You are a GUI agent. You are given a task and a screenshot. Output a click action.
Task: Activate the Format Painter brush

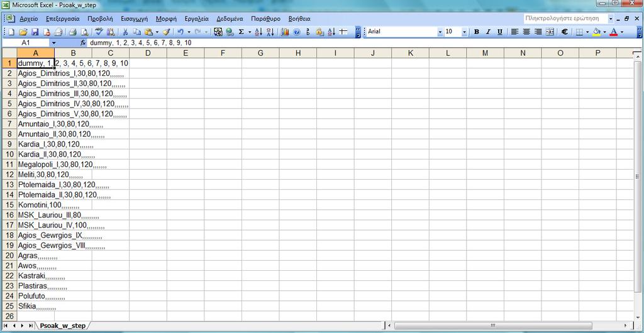pyautogui.click(x=166, y=32)
